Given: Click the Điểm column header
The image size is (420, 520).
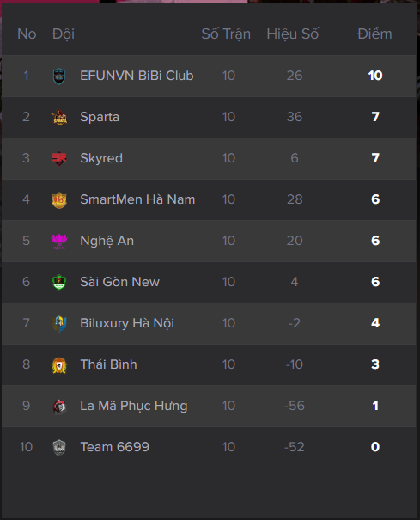Looking at the screenshot, I should coord(374,34).
